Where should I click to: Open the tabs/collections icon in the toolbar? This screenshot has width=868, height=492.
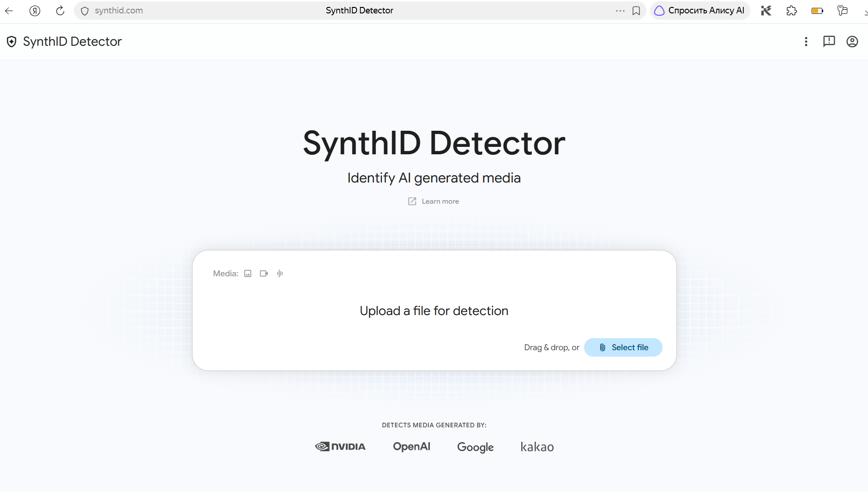click(x=843, y=11)
